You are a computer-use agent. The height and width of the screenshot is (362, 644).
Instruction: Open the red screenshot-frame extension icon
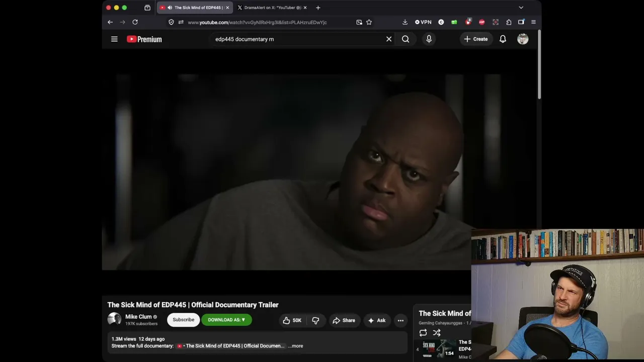pos(496,22)
